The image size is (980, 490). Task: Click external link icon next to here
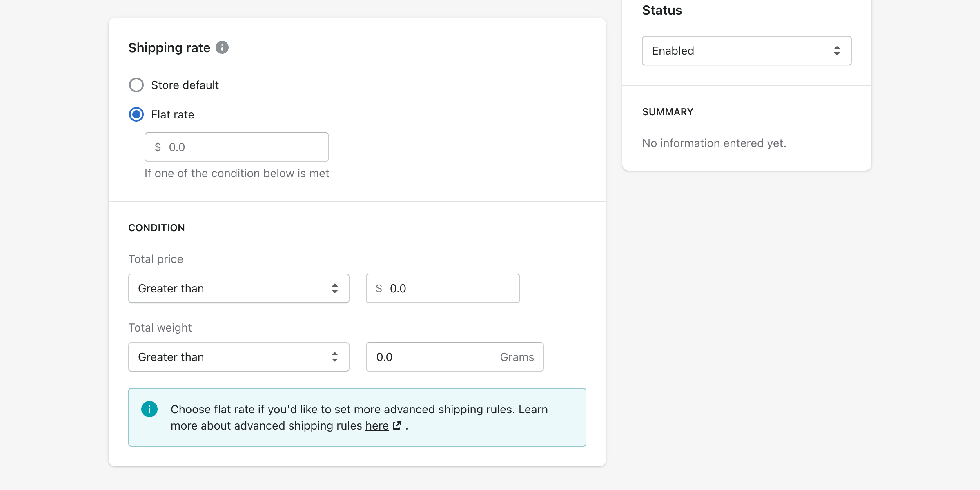click(x=397, y=425)
